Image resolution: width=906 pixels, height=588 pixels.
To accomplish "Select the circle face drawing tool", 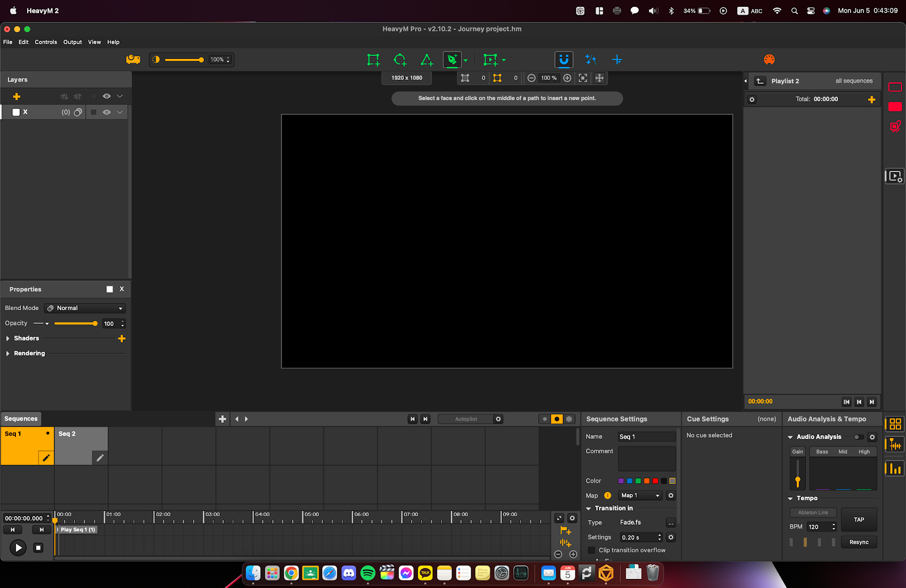I will click(x=400, y=59).
